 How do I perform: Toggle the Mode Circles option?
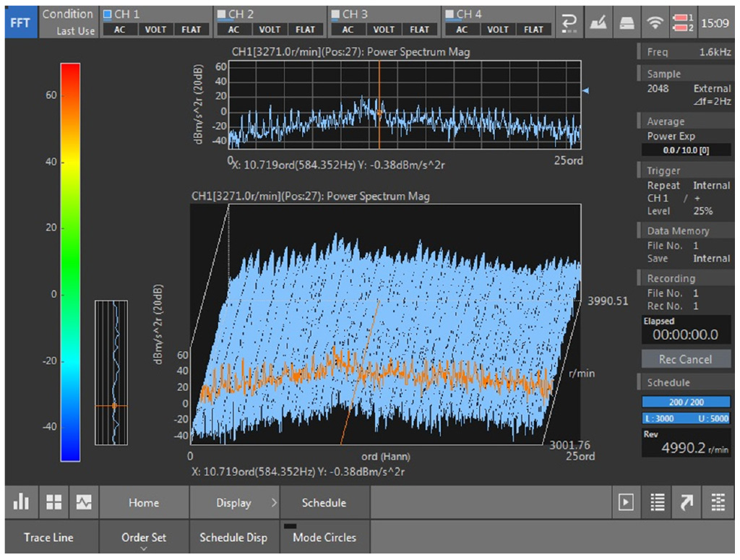[x=324, y=537]
